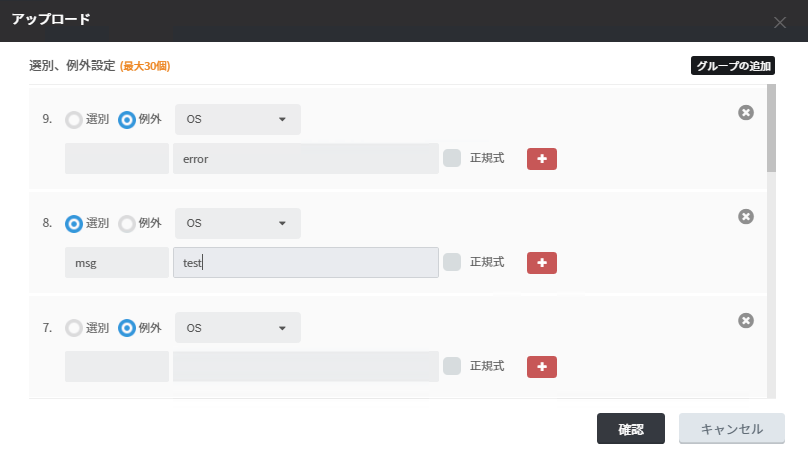Expand the OS dropdown in group 8
The height and width of the screenshot is (456, 808).
tap(238, 224)
